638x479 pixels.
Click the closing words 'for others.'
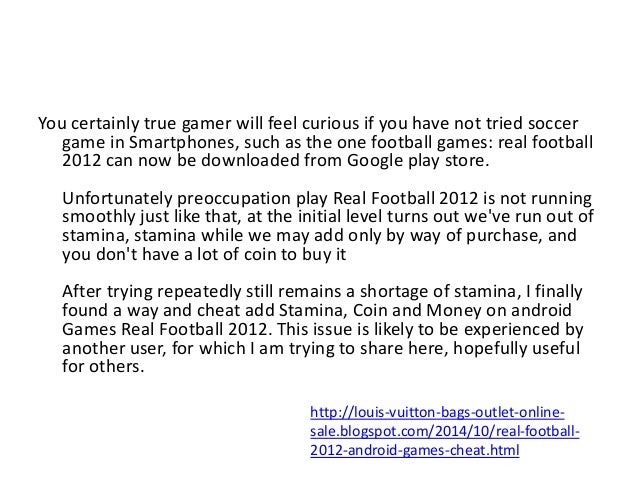(x=103, y=366)
